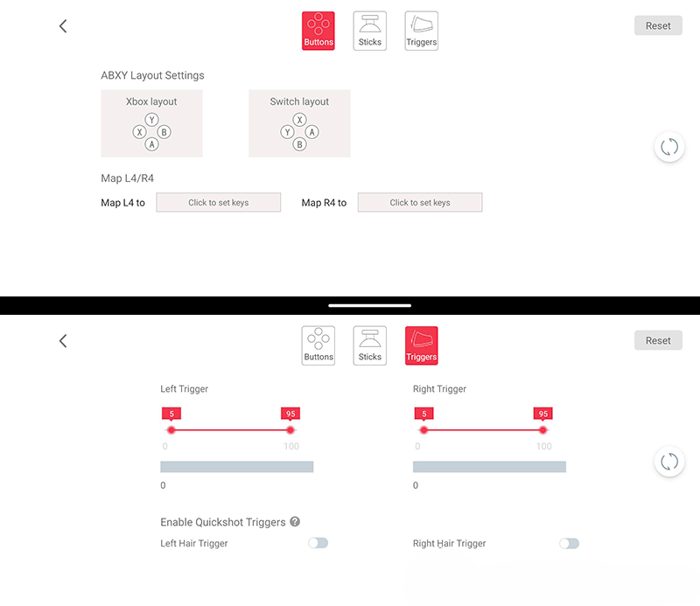
Task: Click Reset in the Triggers screen
Action: 658,340
